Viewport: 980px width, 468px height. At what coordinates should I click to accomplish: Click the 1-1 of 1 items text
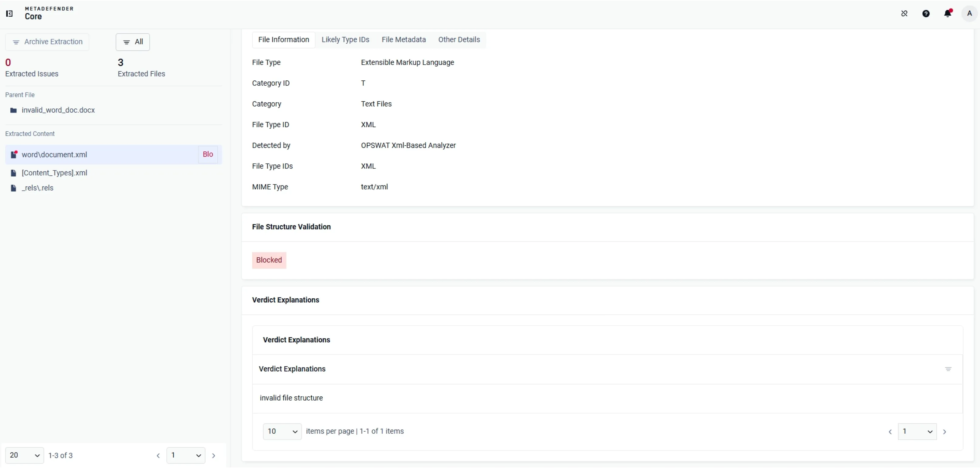click(x=382, y=432)
